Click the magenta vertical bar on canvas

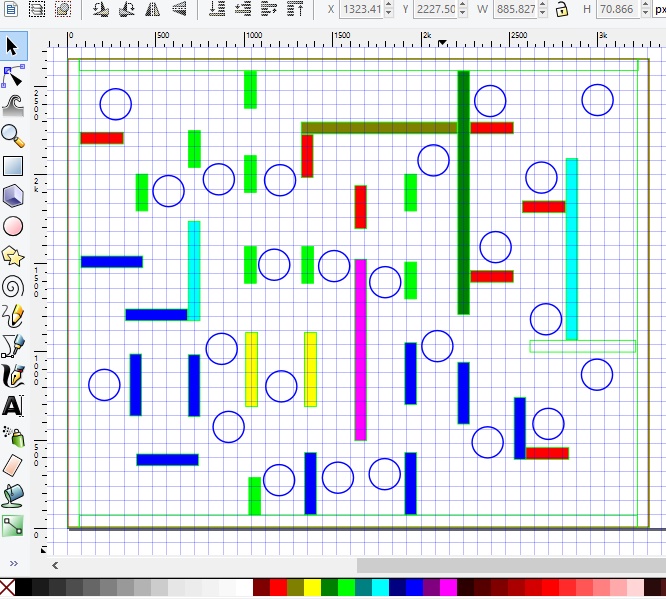[361, 350]
